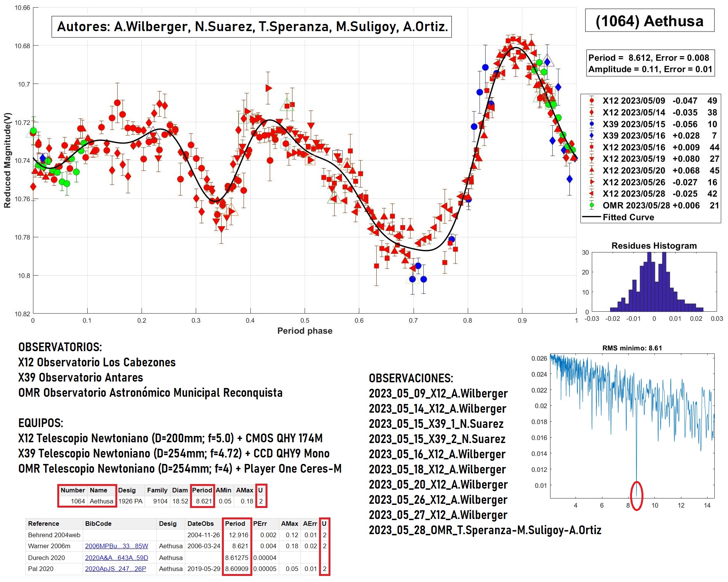This screenshot has width=728, height=582.
Task: Click the Behrend 2004web reference cell
Action: [x=54, y=535]
